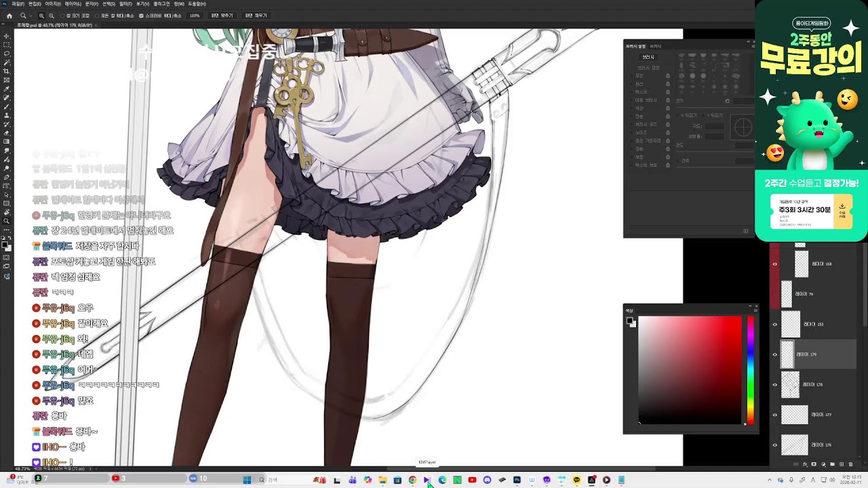
Task: Reset brush angle with the circular arrow
Action: [x=727, y=101]
